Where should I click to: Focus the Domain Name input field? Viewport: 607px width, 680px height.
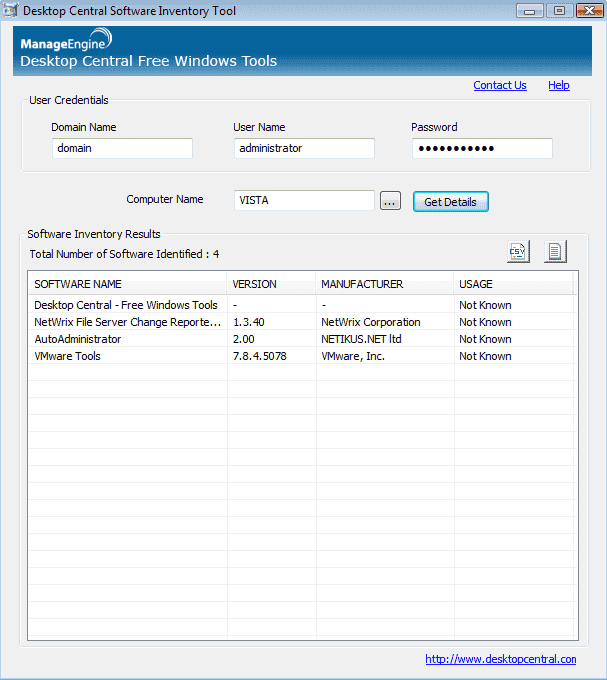[122, 148]
